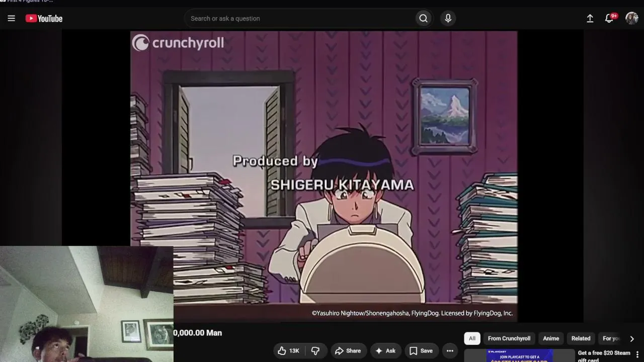Open the account avatar menu
The height and width of the screenshot is (362, 644).
tap(632, 19)
